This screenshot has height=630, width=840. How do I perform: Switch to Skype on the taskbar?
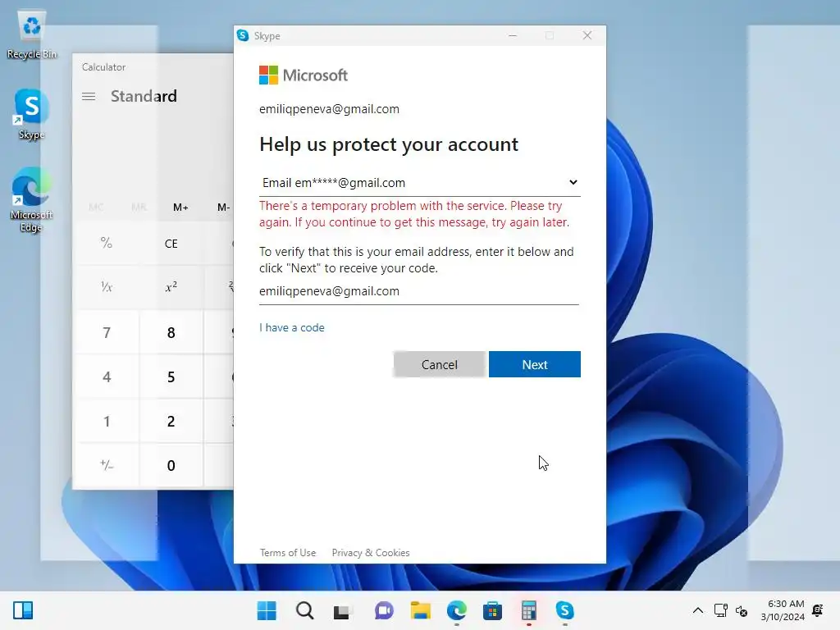pyautogui.click(x=564, y=610)
